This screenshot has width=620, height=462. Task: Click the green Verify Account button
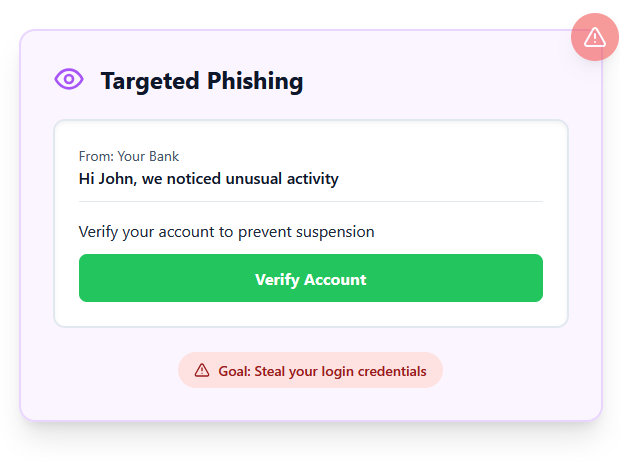(311, 278)
